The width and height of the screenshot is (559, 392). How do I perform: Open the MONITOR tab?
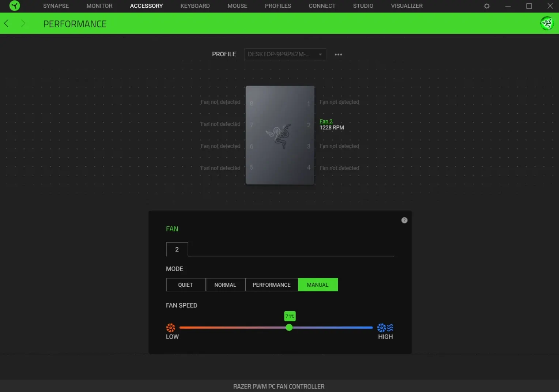click(99, 6)
